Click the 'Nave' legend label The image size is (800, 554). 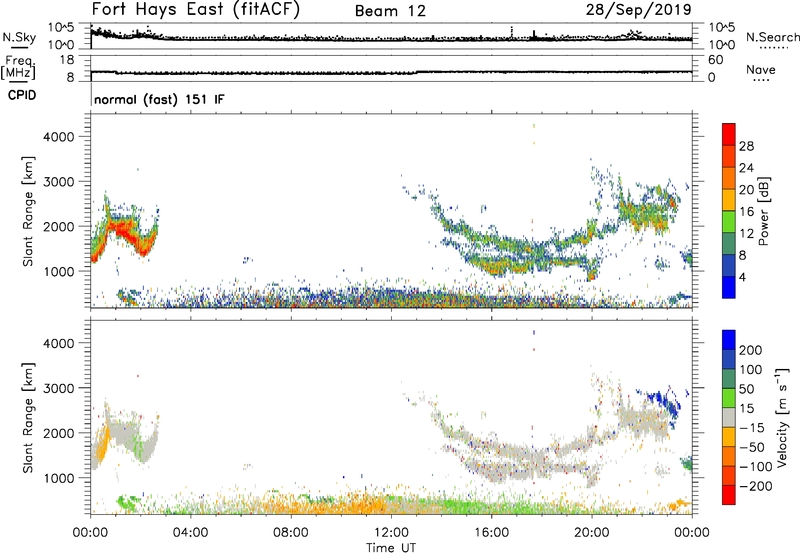click(761, 69)
